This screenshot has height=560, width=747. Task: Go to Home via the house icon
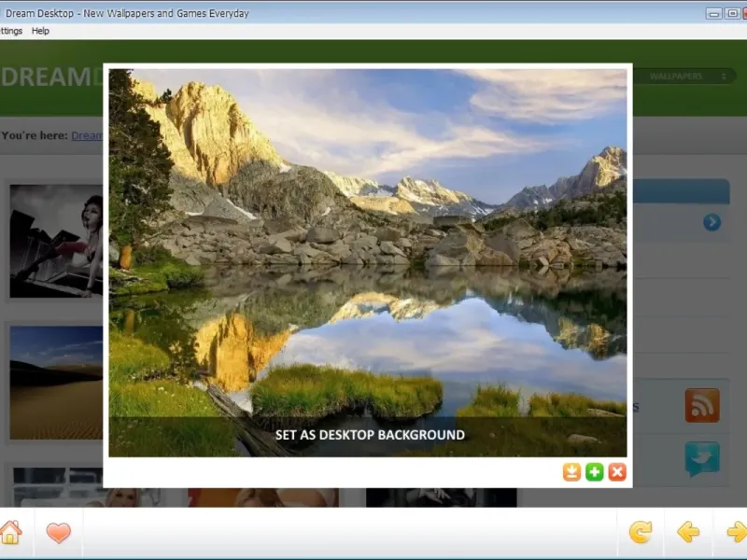click(10, 532)
